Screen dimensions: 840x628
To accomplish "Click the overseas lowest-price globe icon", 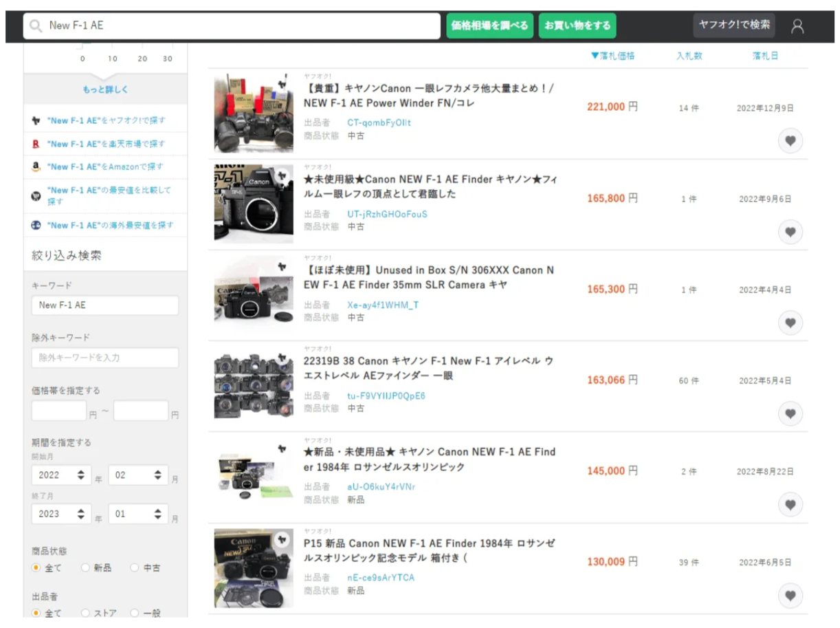I will (x=36, y=225).
